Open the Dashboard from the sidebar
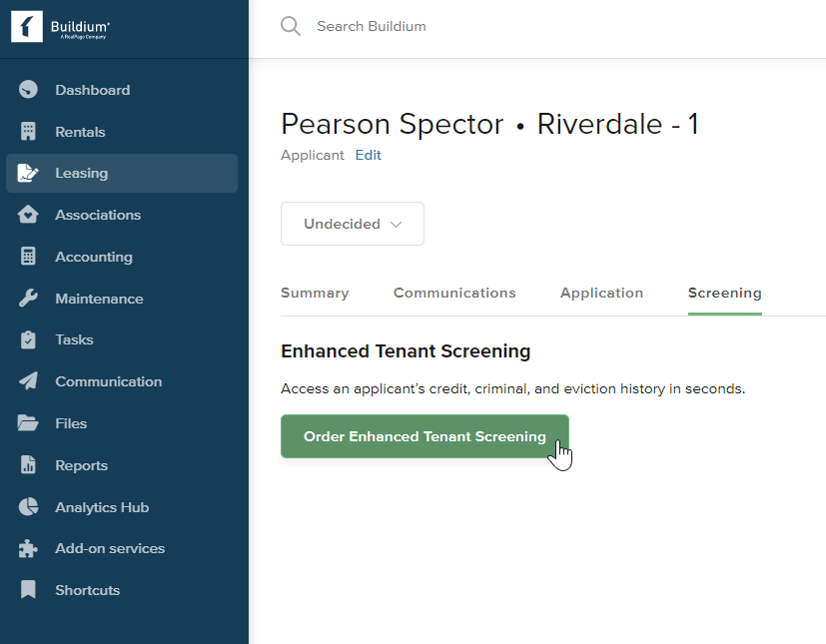826x644 pixels. [x=90, y=89]
